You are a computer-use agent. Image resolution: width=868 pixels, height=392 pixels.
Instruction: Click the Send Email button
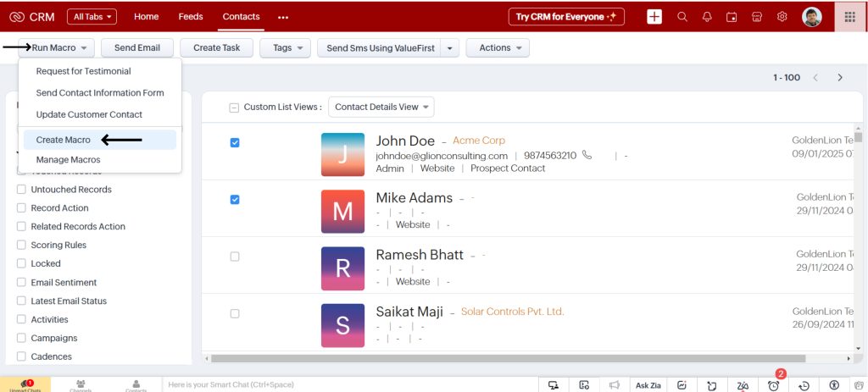click(x=137, y=48)
